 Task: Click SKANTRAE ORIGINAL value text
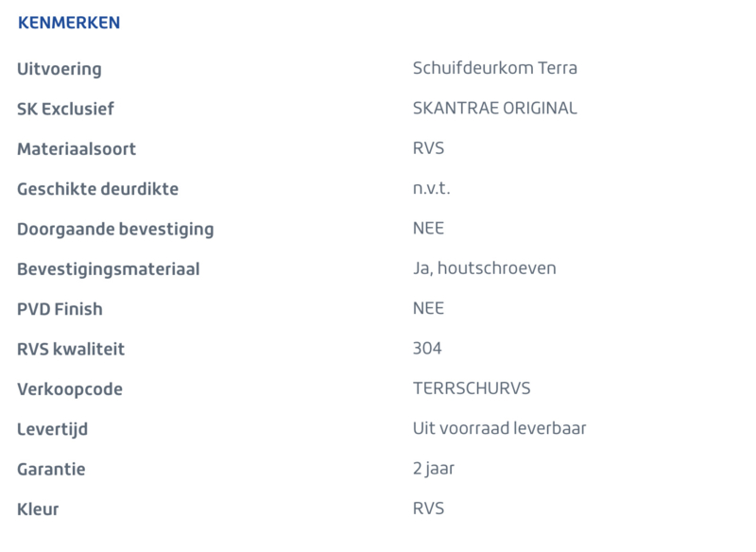point(494,108)
